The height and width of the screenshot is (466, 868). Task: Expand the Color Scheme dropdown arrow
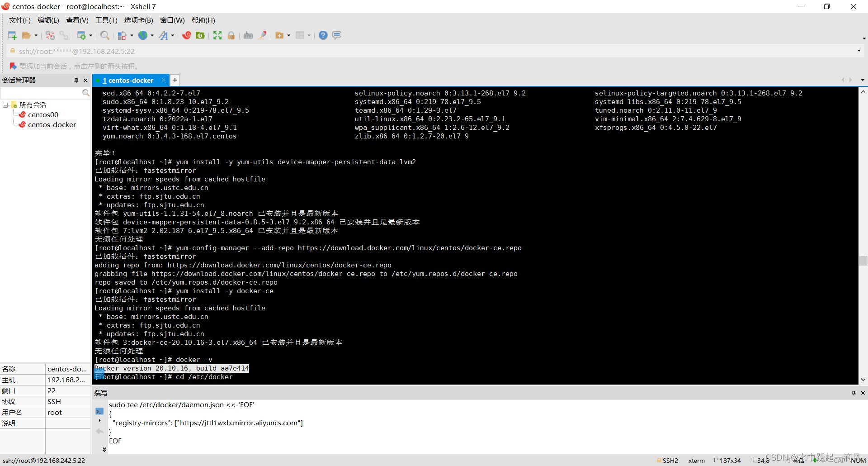(x=132, y=35)
